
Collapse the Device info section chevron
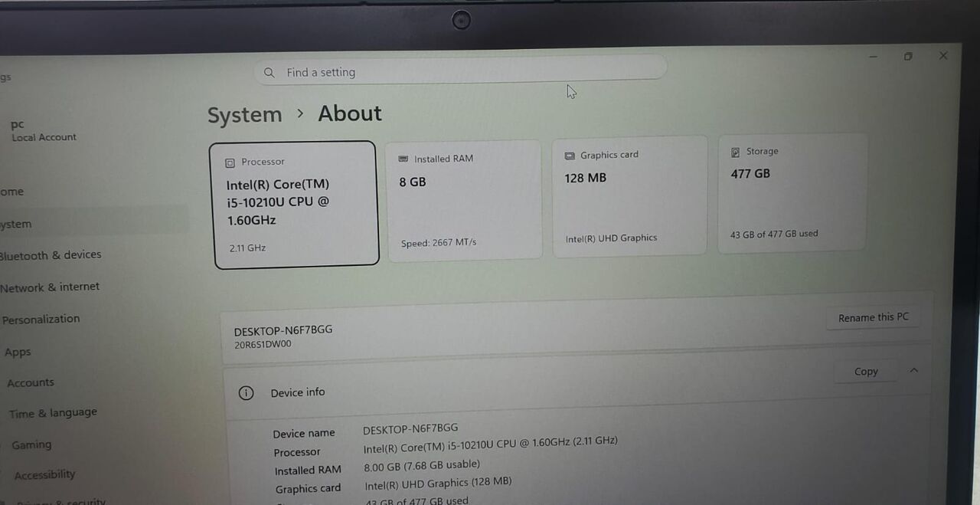[913, 370]
